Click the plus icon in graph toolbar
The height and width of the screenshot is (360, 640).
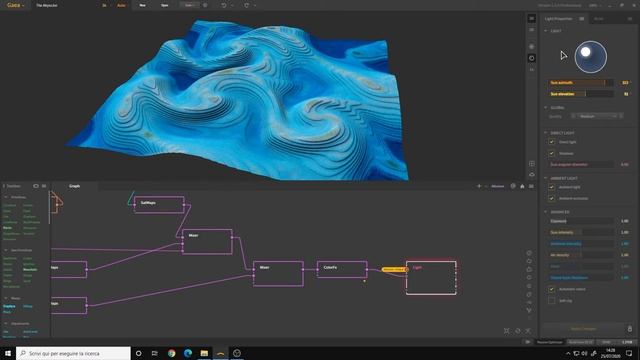(x=479, y=186)
